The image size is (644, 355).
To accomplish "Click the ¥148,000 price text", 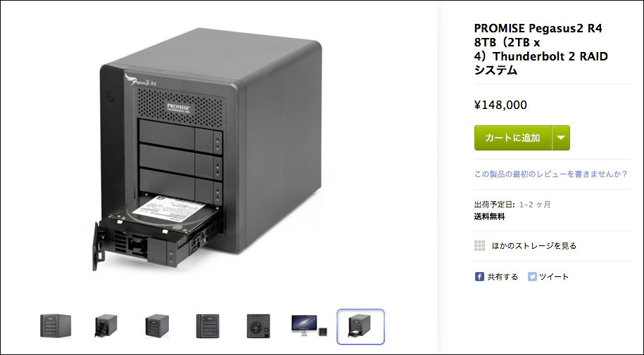I will click(500, 105).
